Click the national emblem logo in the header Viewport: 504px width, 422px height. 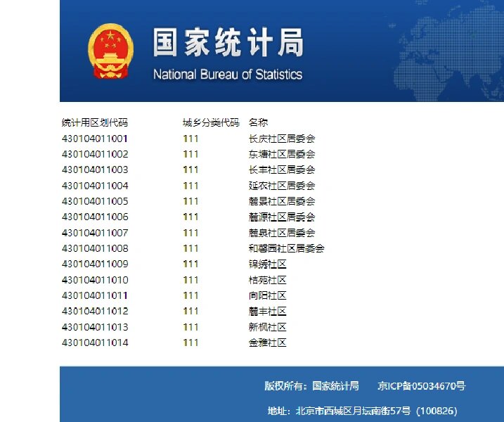pyautogui.click(x=110, y=51)
